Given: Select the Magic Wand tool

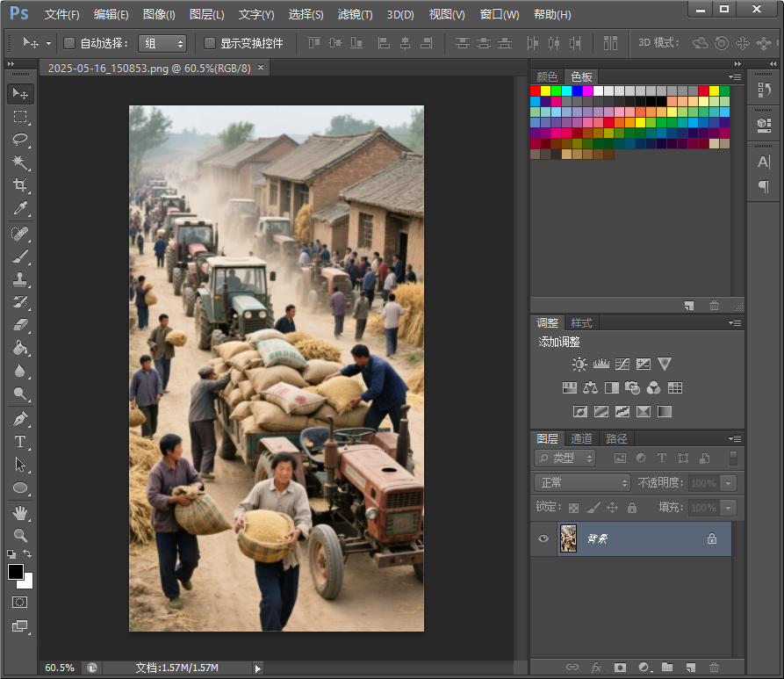Looking at the screenshot, I should tap(20, 163).
